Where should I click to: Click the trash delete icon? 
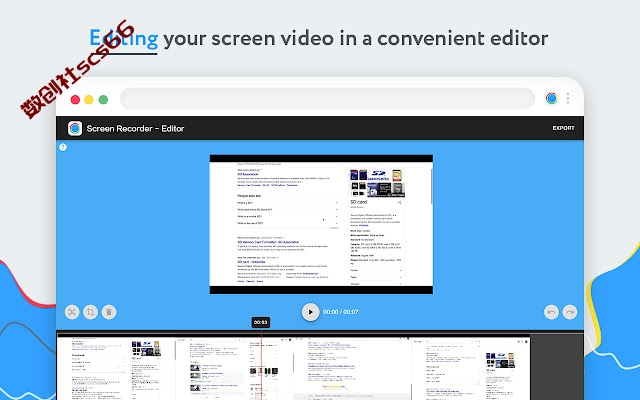point(109,312)
